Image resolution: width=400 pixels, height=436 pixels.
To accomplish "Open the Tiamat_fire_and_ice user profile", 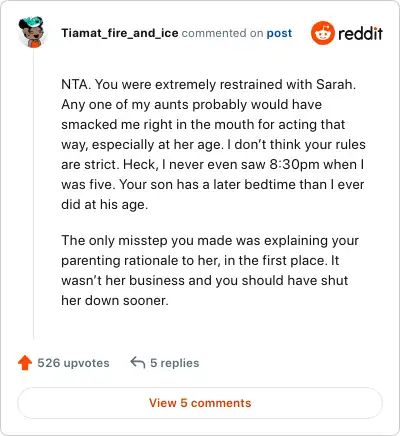I will pyautogui.click(x=120, y=33).
